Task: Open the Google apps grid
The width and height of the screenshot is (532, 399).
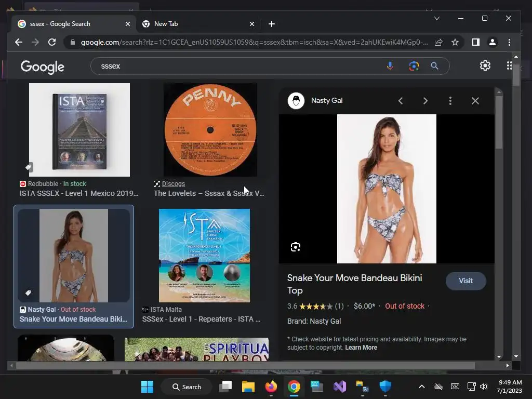Action: (x=509, y=65)
